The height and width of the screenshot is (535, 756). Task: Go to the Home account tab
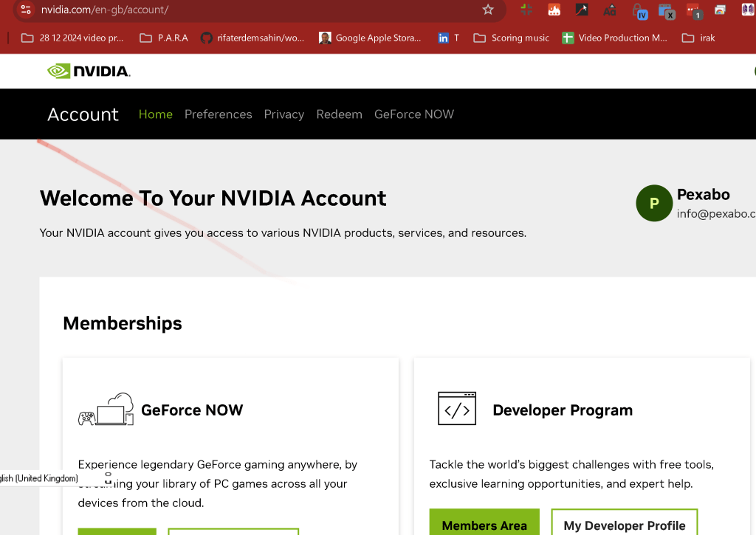tap(155, 114)
